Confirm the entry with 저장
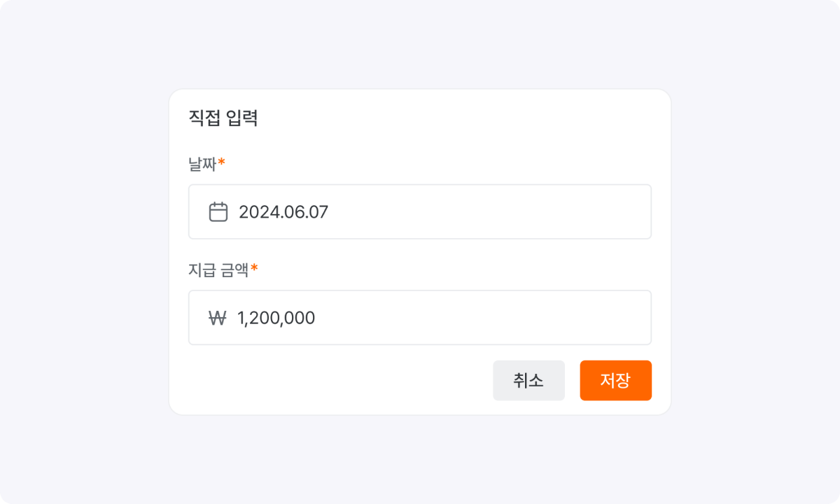Screen dimensions: 840x504 click(615, 380)
